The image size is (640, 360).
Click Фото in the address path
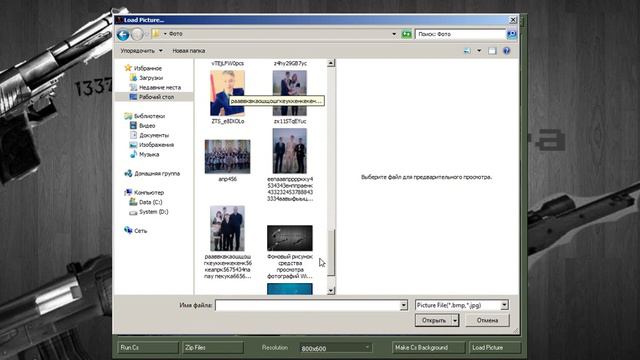click(x=176, y=34)
